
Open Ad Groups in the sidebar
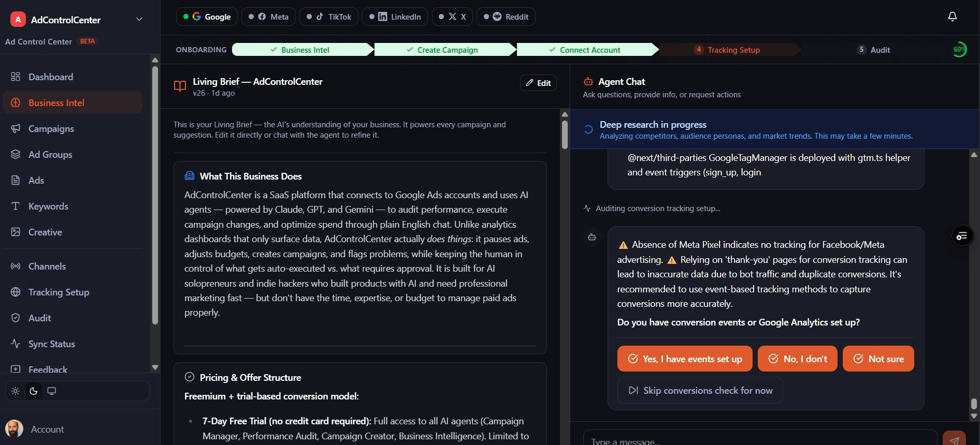coord(73,154)
